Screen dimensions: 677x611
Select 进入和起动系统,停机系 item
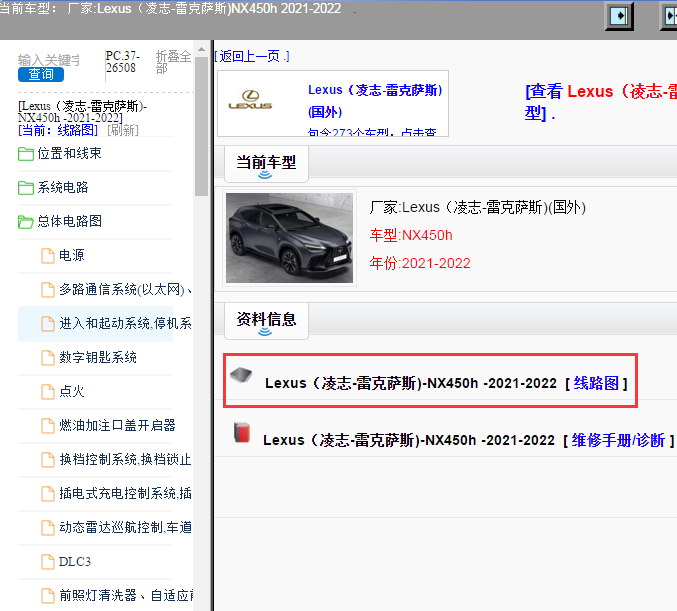point(125,323)
